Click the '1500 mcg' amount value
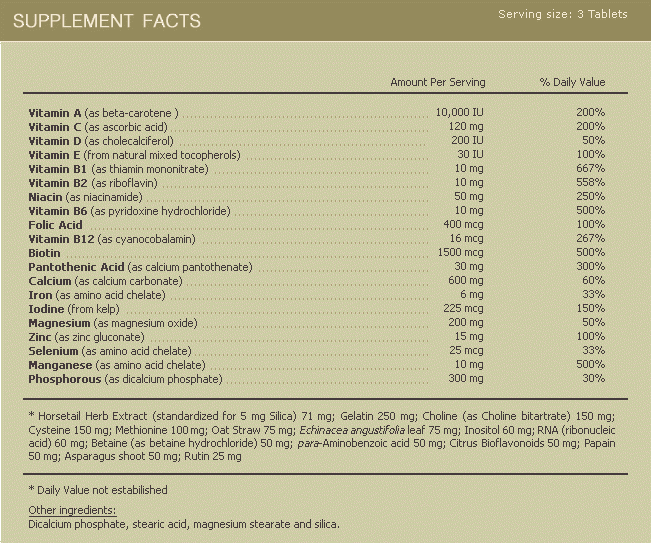The height and width of the screenshot is (543, 651). click(460, 252)
